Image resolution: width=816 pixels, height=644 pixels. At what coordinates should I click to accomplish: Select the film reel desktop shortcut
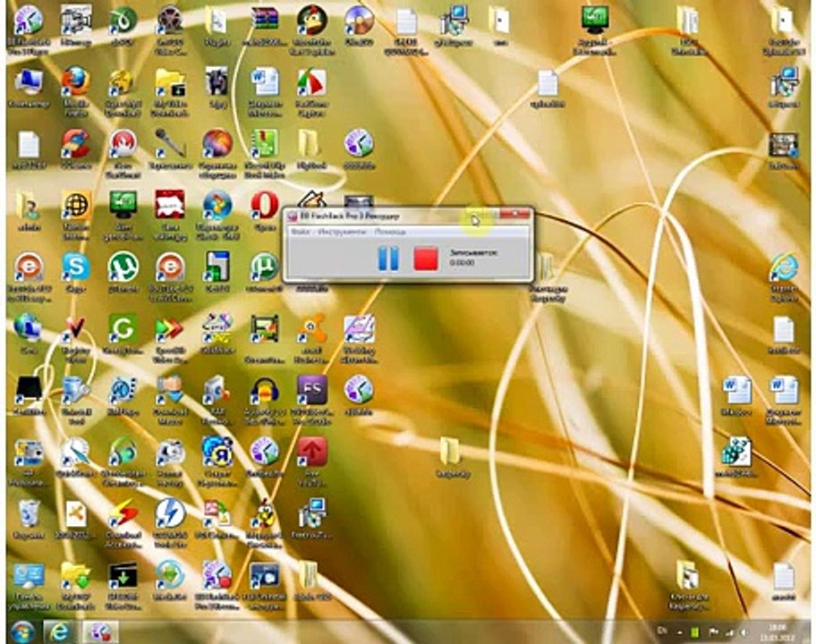170,29
